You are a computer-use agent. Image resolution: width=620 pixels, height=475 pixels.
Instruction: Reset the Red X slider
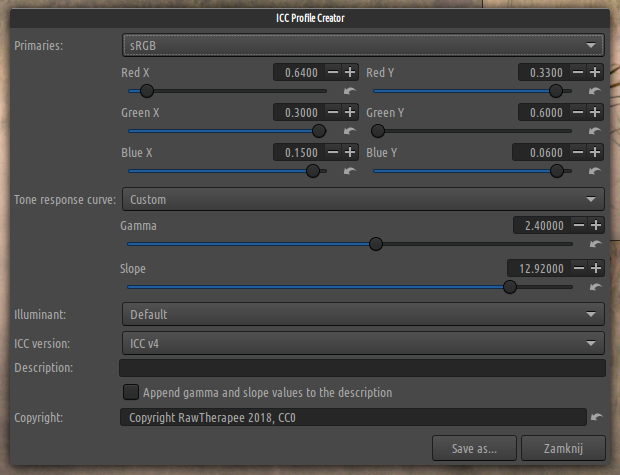coord(350,91)
